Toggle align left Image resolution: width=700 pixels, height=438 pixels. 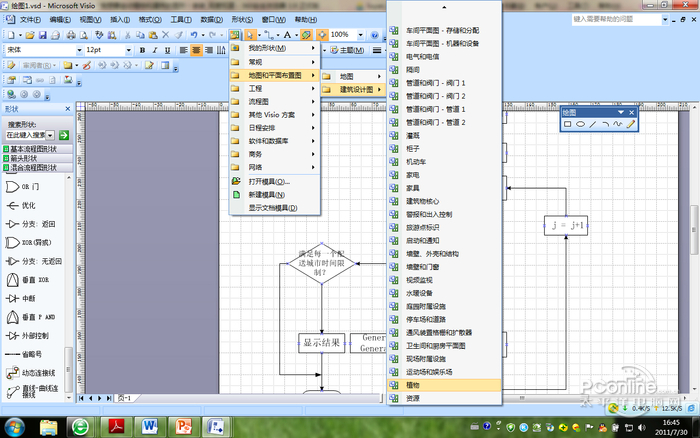pyautogui.click(x=183, y=50)
